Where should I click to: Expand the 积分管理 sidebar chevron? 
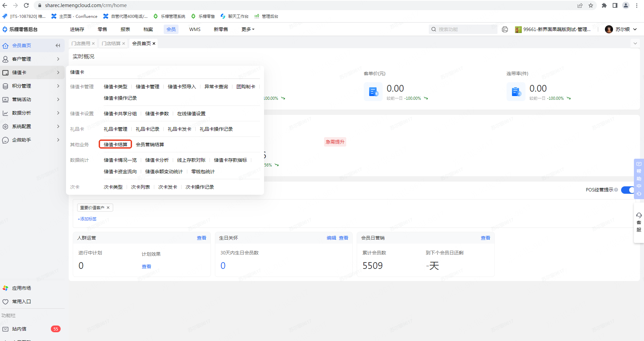tap(58, 86)
